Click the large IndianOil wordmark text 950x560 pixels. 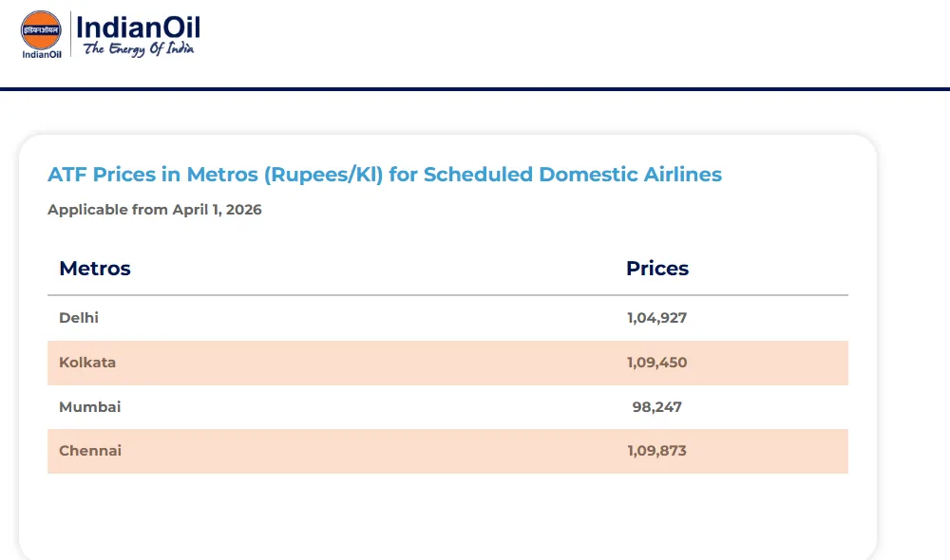pos(138,27)
